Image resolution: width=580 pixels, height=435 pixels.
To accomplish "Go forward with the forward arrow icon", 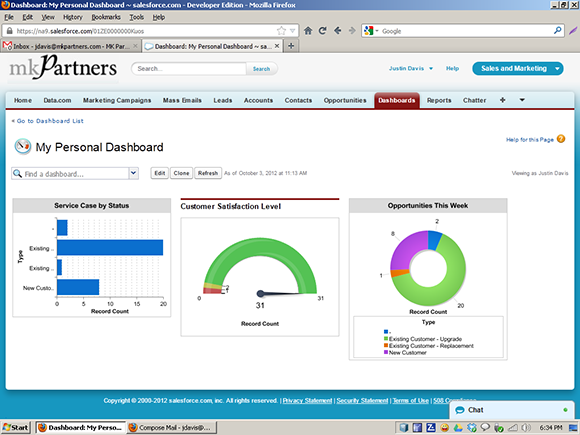I will (352, 31).
